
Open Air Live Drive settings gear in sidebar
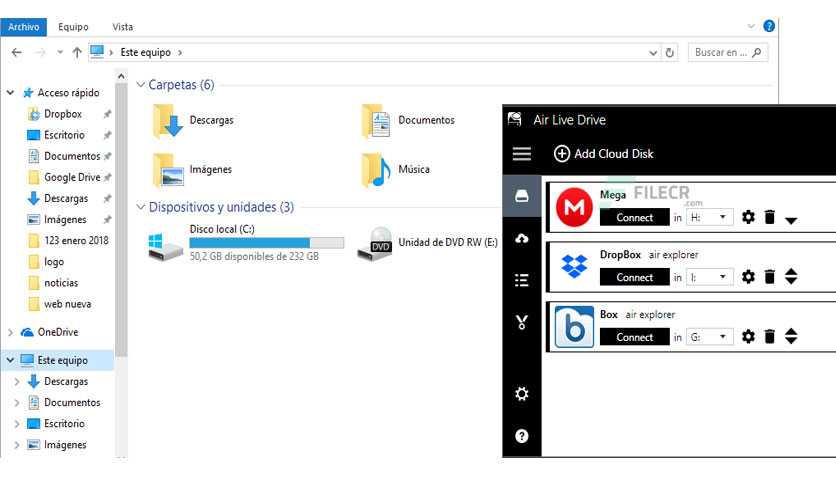pyautogui.click(x=521, y=394)
